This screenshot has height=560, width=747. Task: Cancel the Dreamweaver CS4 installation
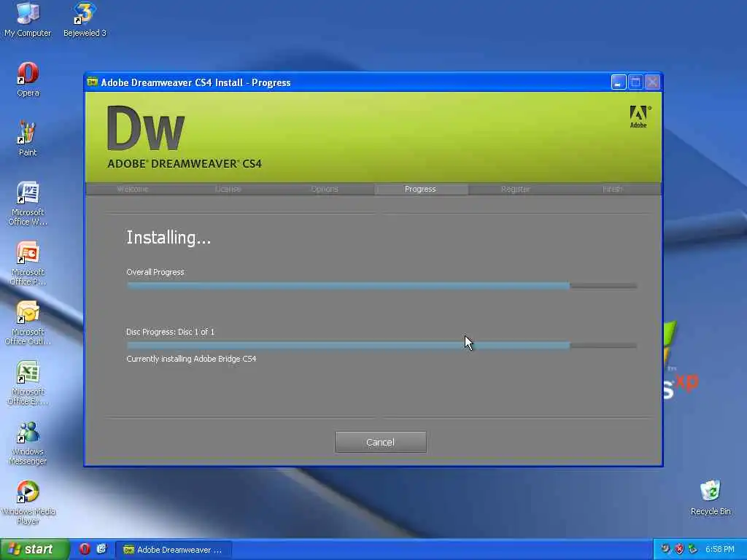click(x=381, y=443)
